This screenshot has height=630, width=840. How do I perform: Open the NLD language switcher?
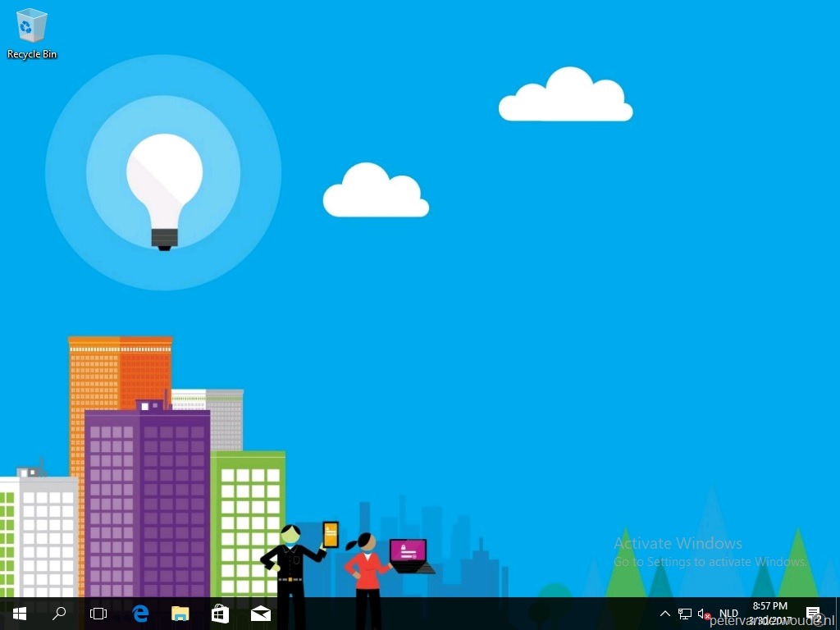[728, 613]
